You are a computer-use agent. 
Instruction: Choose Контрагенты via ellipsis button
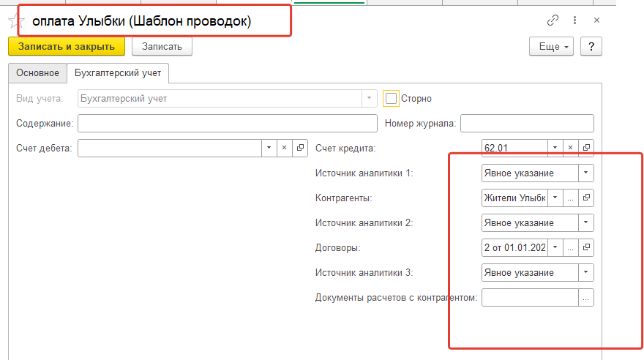[571, 198]
